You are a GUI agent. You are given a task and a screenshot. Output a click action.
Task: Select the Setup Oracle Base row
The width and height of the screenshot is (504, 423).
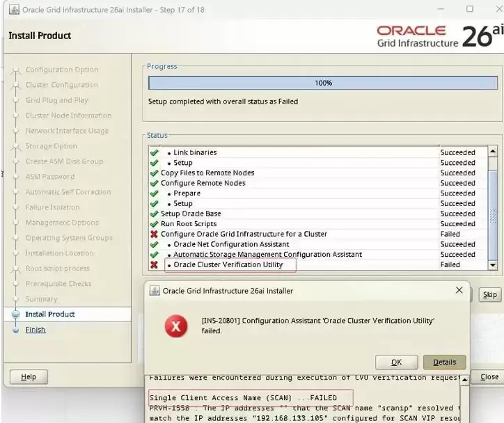click(318, 214)
